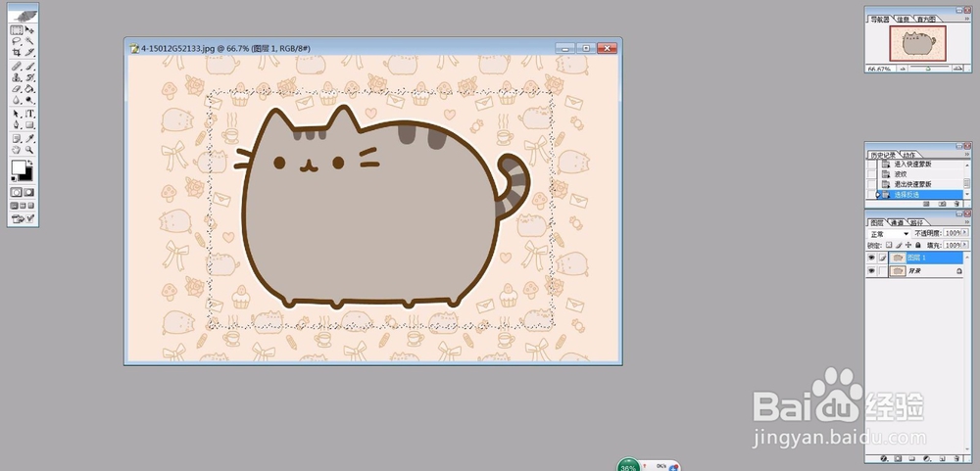Viewport: 980px width, 471px height.
Task: Swap foreground and background colors
Action: coord(28,163)
